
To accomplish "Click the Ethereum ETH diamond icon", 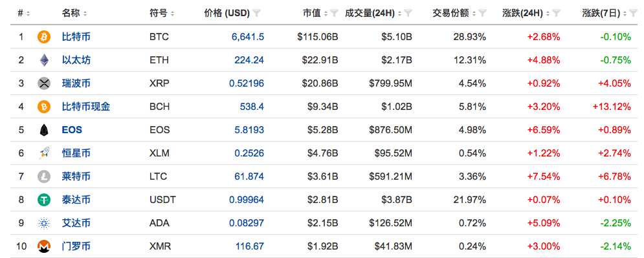I will pyautogui.click(x=43, y=60).
